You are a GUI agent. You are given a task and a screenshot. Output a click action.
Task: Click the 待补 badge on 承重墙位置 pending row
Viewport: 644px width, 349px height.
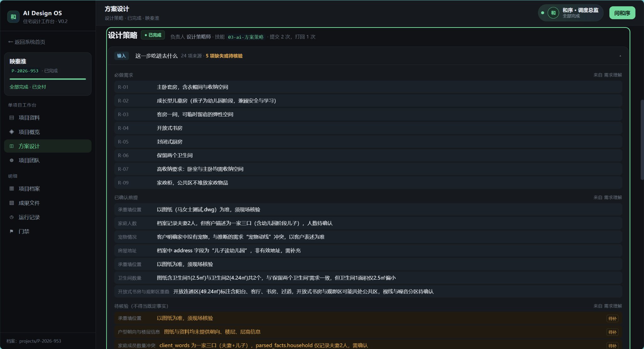pyautogui.click(x=612, y=318)
